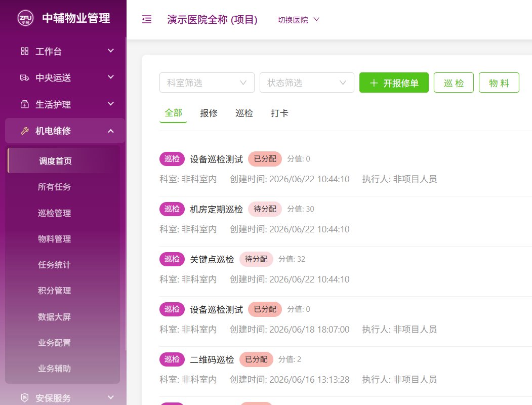Click the shield icon for 安保服务

(24, 397)
